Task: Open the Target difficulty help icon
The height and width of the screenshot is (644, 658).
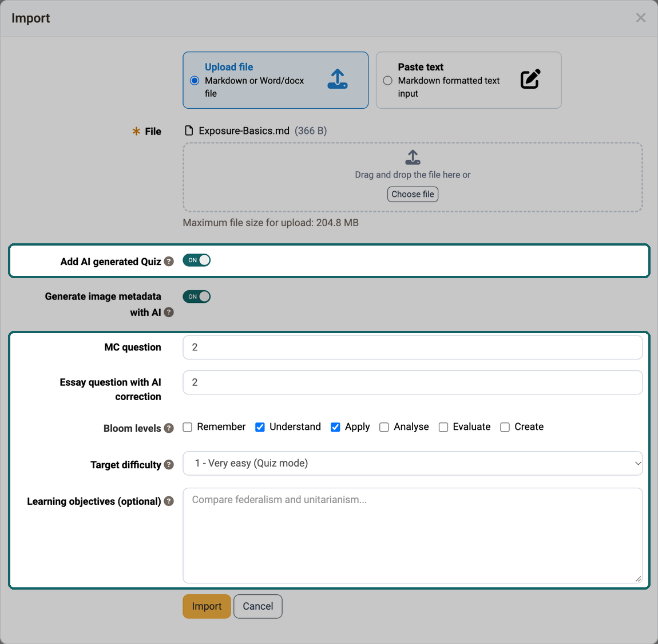Action: pos(169,465)
